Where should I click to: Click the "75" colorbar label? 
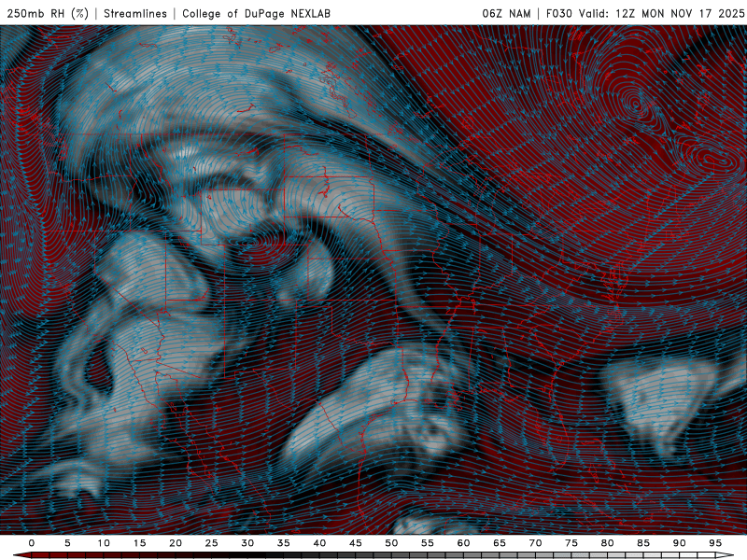(x=571, y=543)
